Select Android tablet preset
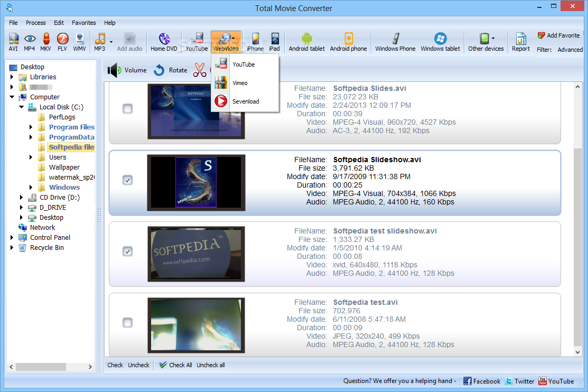 [x=307, y=42]
